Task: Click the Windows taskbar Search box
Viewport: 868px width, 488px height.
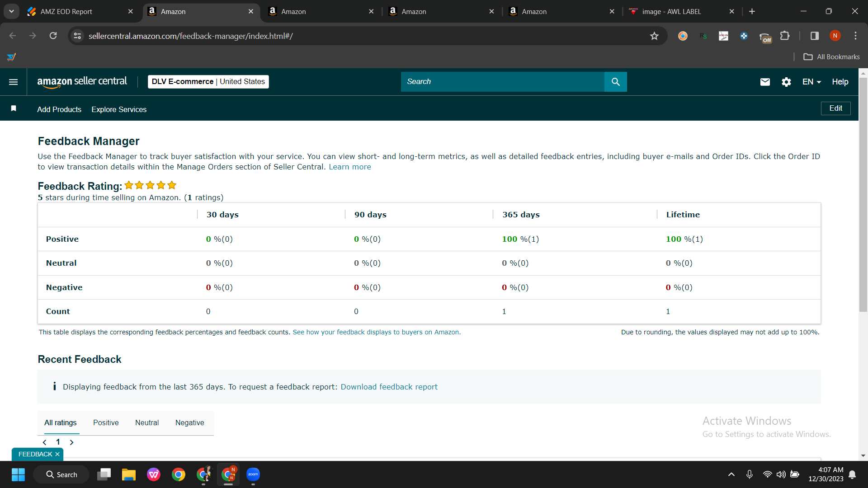Action: pyautogui.click(x=61, y=474)
